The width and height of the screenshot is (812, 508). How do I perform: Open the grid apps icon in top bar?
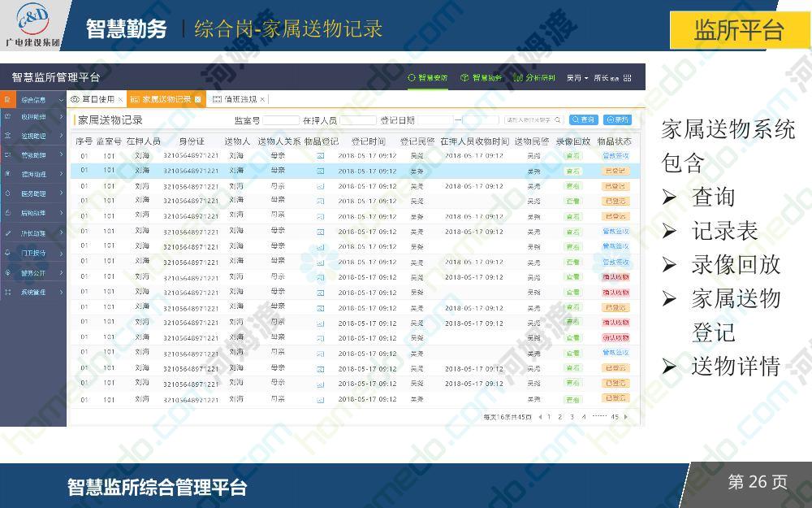[628, 78]
